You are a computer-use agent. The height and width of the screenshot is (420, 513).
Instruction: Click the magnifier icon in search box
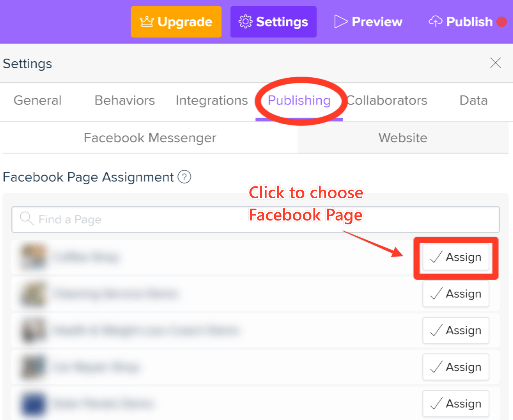coord(26,219)
